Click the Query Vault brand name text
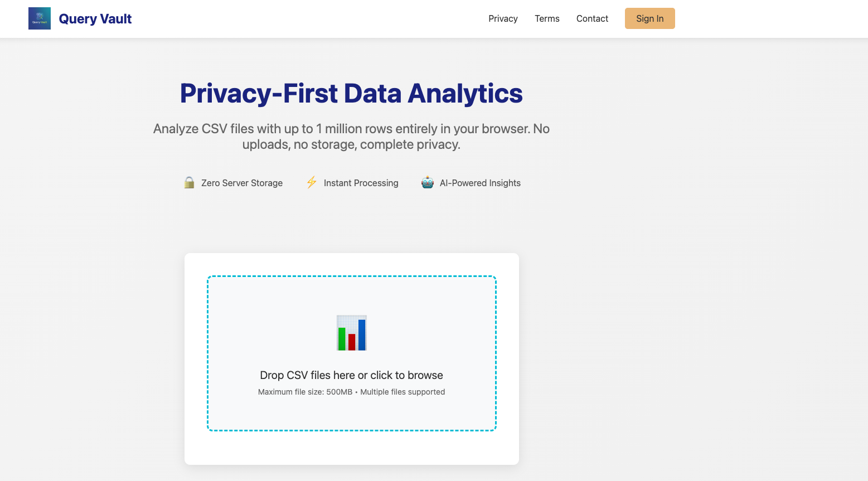 [x=95, y=18]
